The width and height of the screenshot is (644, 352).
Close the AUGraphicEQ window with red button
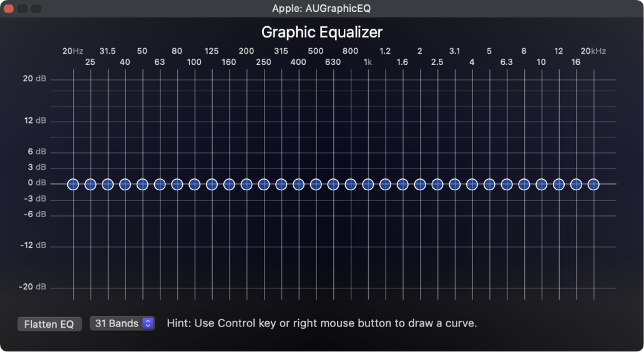click(9, 8)
